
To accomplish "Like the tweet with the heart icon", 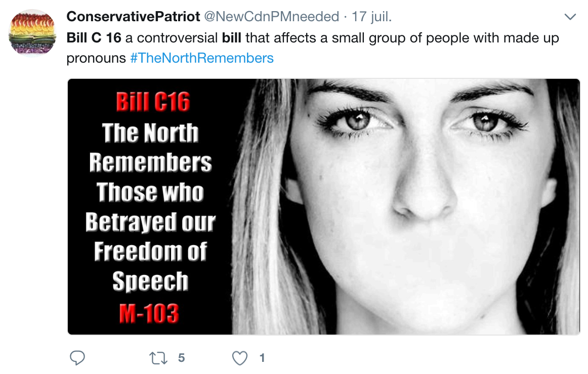I will (x=240, y=358).
